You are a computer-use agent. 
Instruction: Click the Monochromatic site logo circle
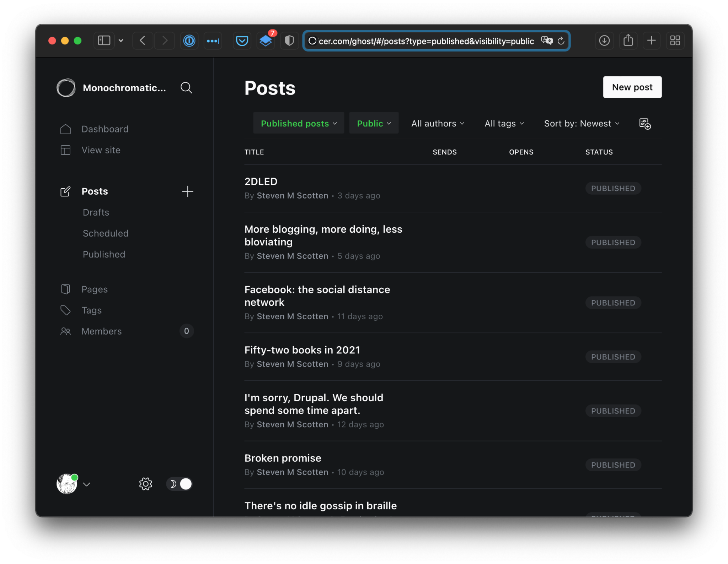(x=66, y=88)
